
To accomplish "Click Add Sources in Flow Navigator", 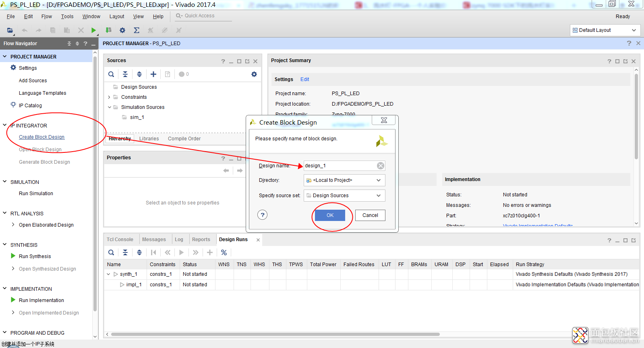I will (33, 81).
